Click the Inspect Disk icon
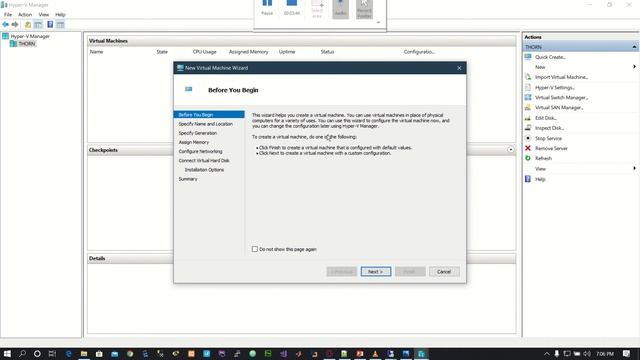The width and height of the screenshot is (640, 360). pyautogui.click(x=528, y=128)
